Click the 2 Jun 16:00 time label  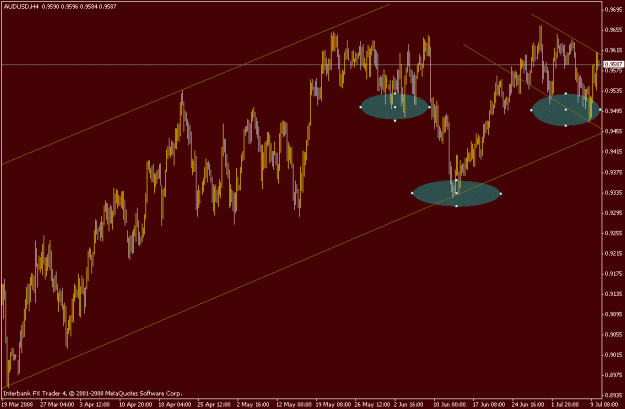tap(410, 405)
